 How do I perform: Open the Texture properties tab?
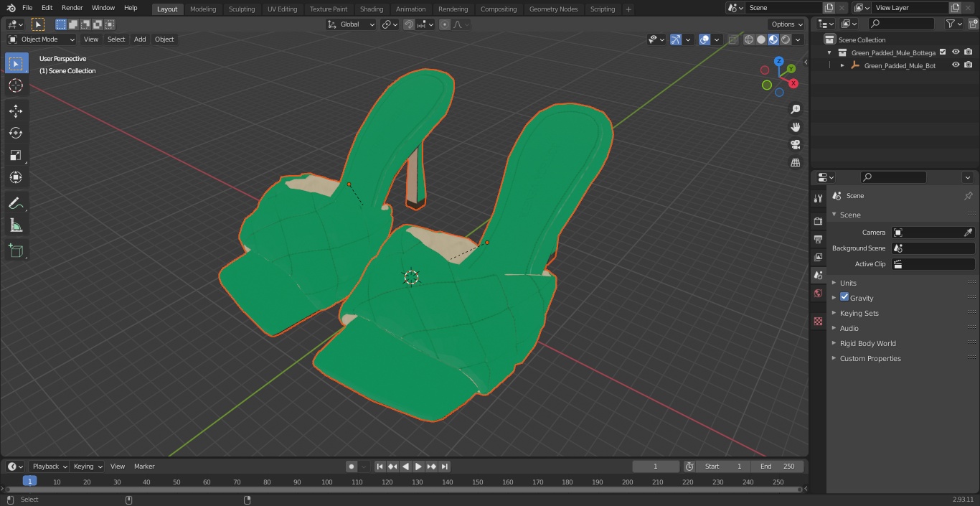point(818,321)
